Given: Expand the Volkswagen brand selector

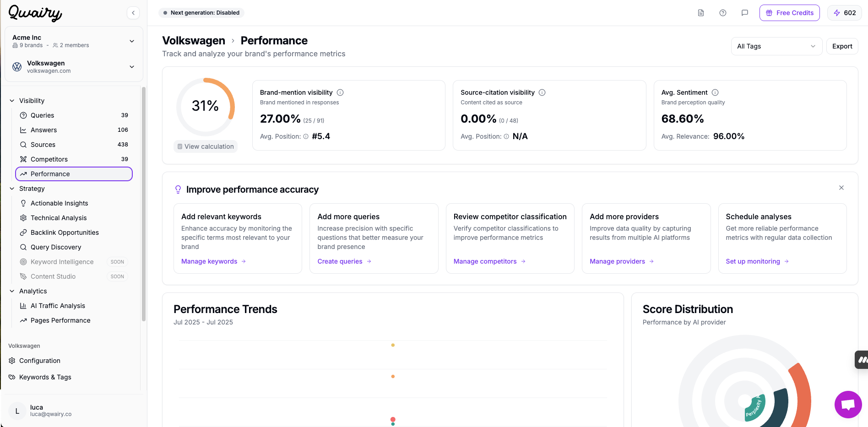Looking at the screenshot, I should [74, 67].
